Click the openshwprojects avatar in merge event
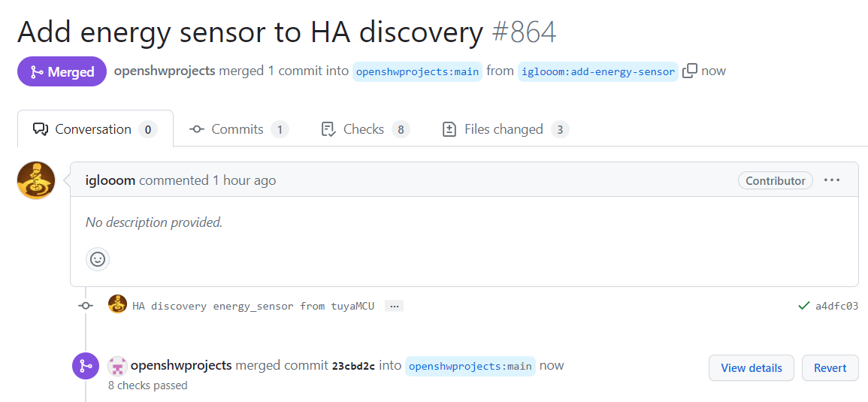Screen dimensions: 868x402 tap(117, 366)
